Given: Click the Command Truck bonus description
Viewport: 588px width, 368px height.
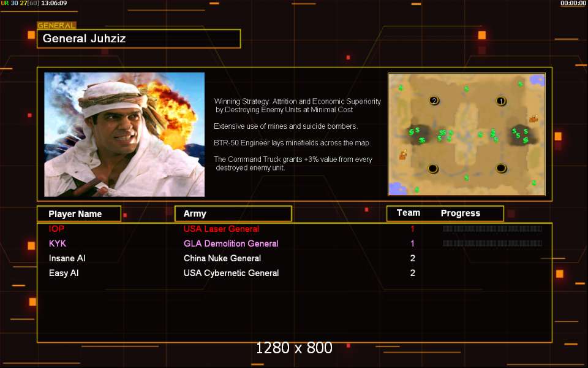Looking at the screenshot, I should pos(293,163).
